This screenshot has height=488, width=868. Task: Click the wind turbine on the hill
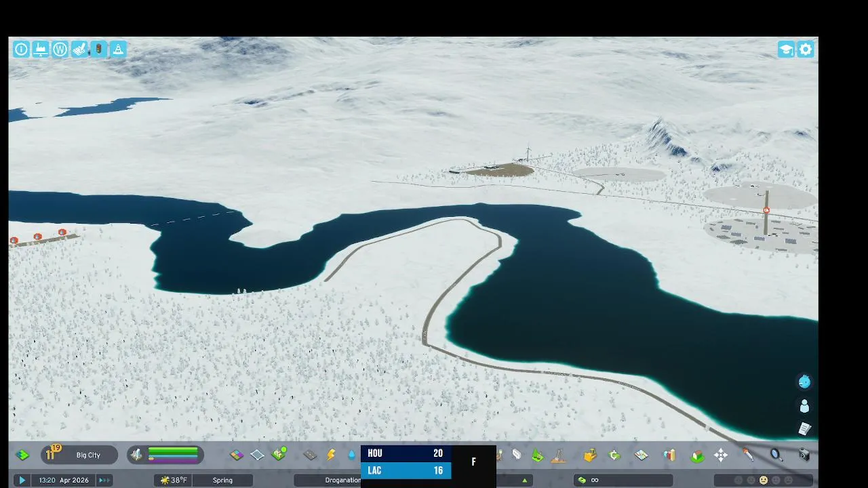click(x=528, y=154)
